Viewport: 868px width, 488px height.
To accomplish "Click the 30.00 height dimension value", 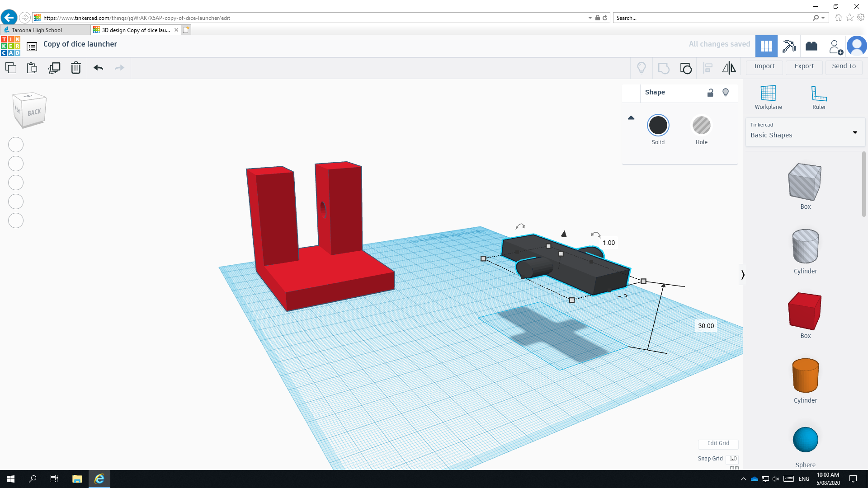I will pos(706,326).
